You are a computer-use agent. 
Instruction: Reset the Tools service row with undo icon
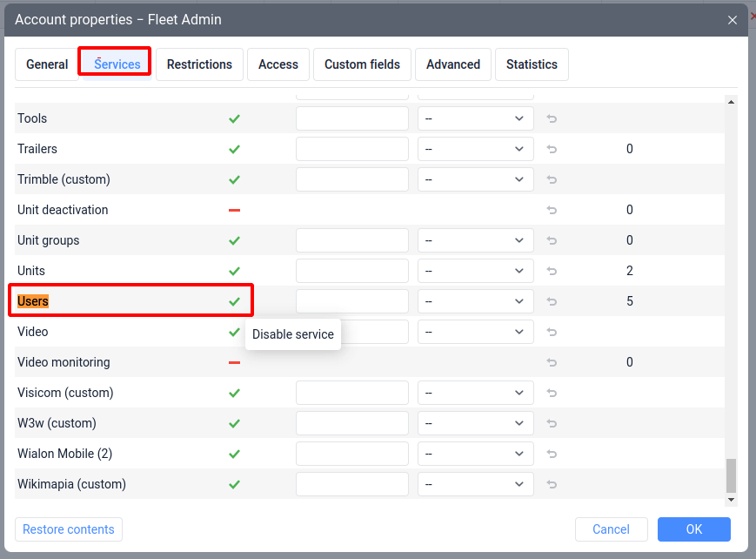point(552,118)
